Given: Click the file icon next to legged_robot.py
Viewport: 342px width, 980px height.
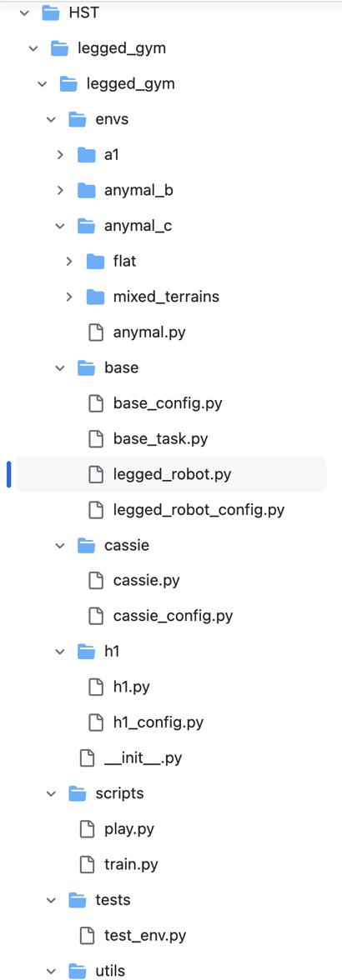Looking at the screenshot, I should pyautogui.click(x=95, y=474).
